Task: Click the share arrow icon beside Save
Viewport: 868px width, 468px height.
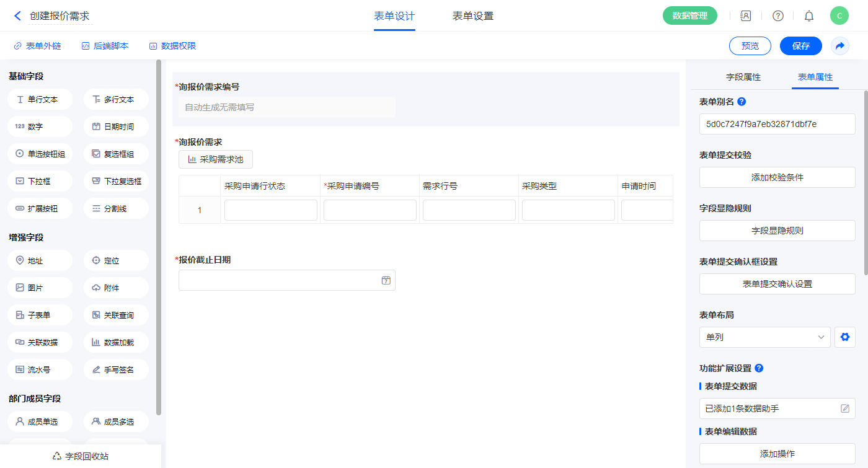Action: pyautogui.click(x=839, y=46)
